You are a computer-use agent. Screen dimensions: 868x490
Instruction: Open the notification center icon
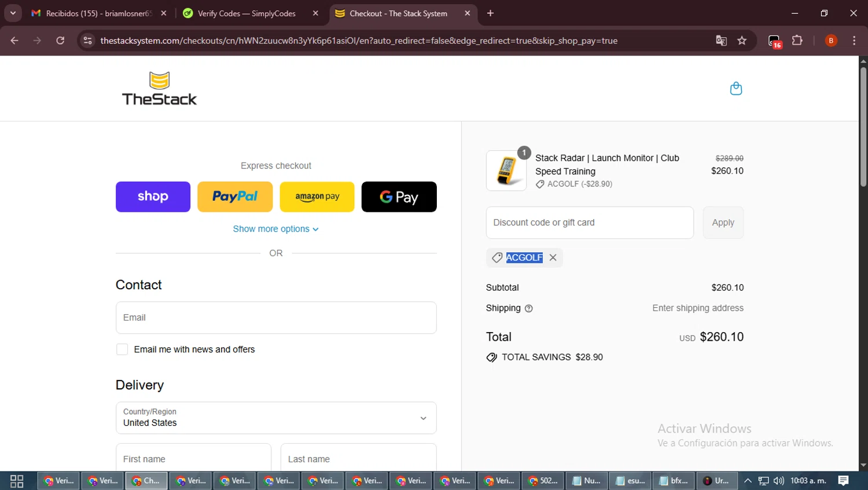click(x=844, y=481)
